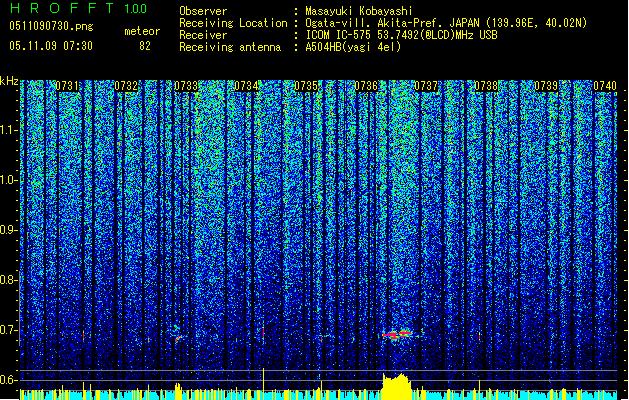This screenshot has width=629, height=400.
Task: Select the ICOM IC-575 receiver description
Action: (x=401, y=35)
